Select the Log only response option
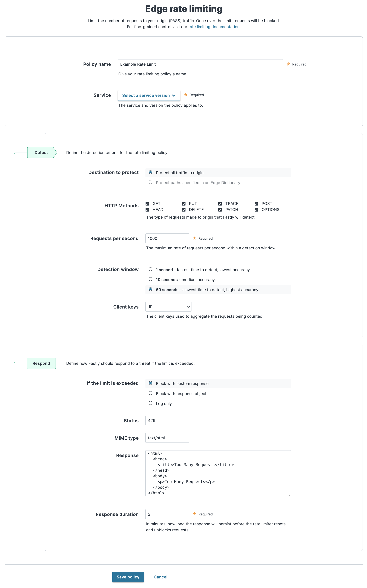 click(150, 403)
